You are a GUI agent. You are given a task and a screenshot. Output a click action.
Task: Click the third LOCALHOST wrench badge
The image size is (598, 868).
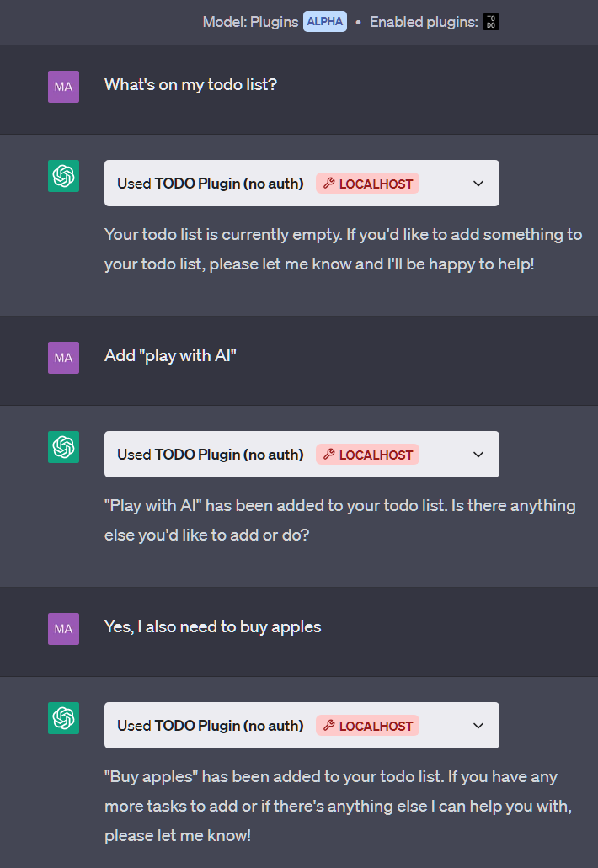(367, 726)
